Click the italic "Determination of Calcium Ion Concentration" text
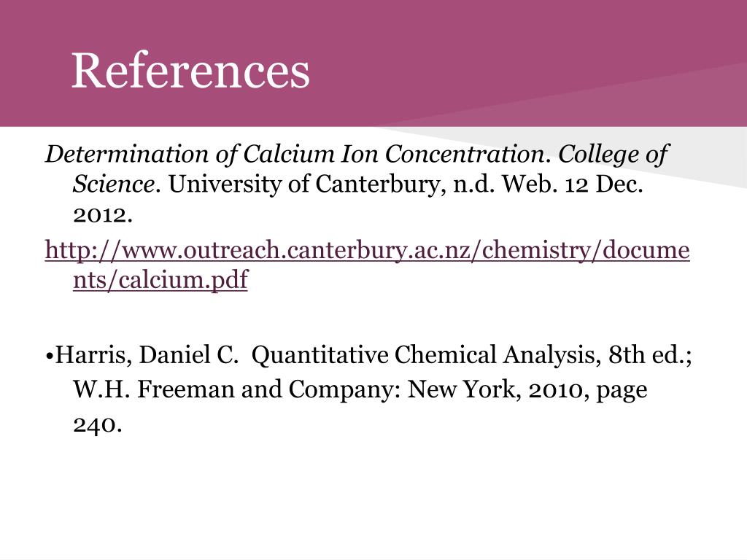 pos(295,154)
